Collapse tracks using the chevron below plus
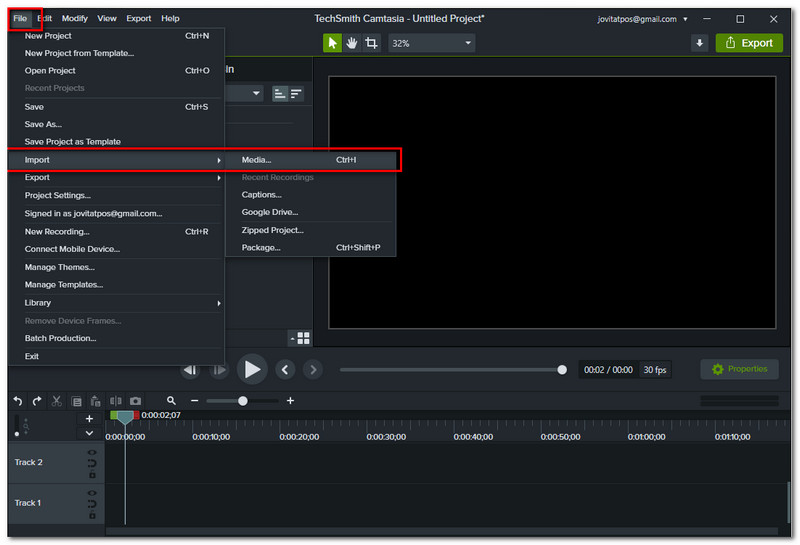This screenshot has height=545, width=800. (89, 433)
